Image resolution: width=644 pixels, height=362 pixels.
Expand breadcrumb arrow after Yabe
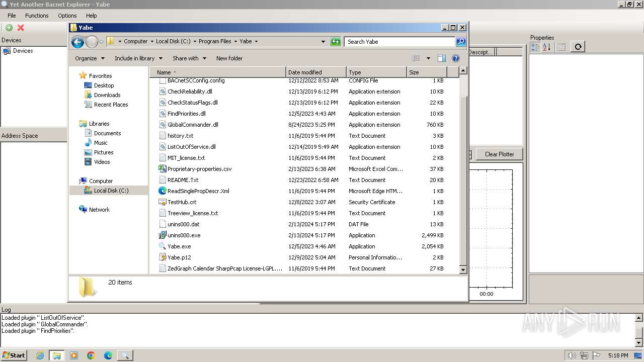(256, 42)
